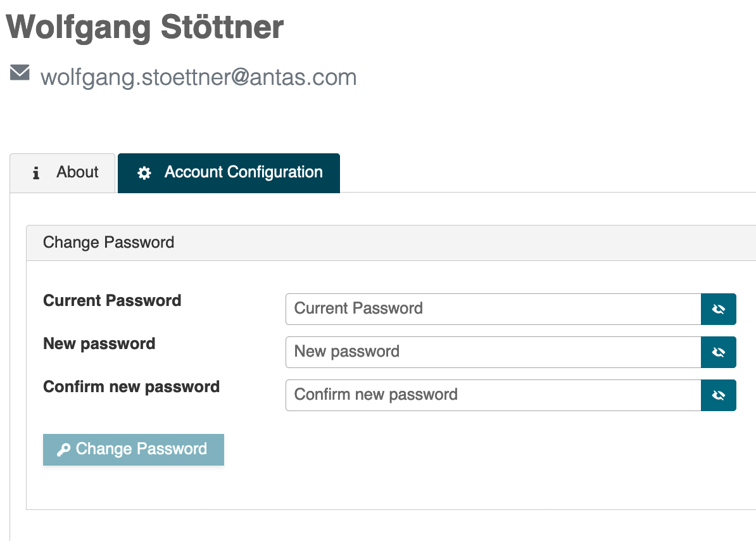
Task: Focus the Current Password input field
Action: point(493,309)
